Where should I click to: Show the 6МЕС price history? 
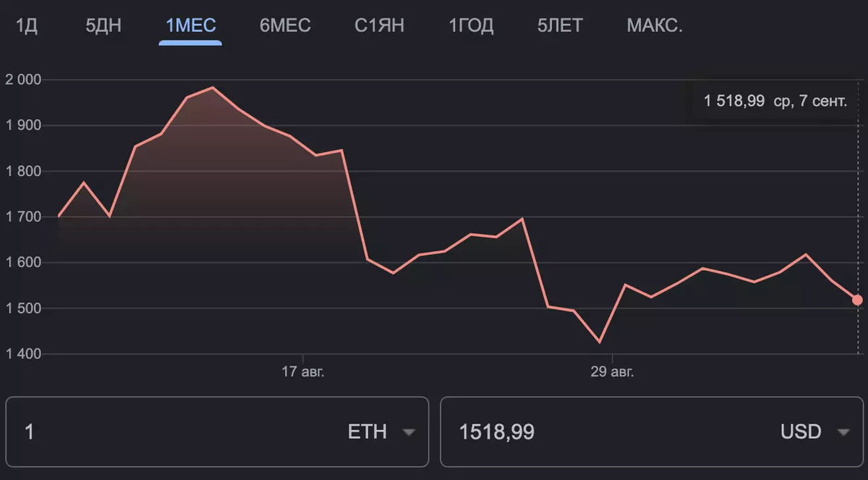[x=285, y=26]
